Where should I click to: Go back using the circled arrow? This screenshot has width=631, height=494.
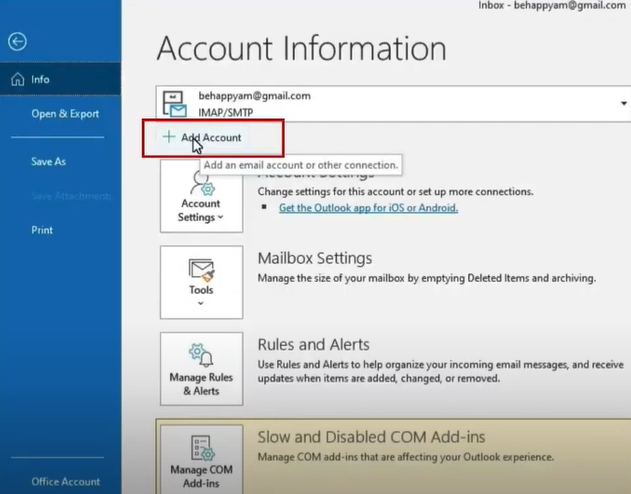coord(17,41)
